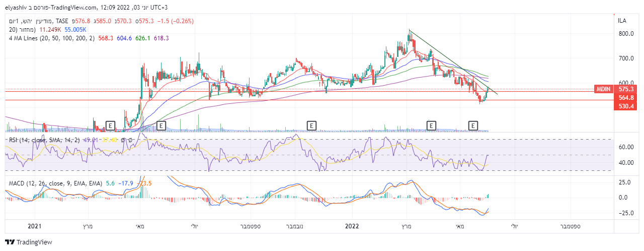Click the purple MA value 618.3

[x=161, y=38]
